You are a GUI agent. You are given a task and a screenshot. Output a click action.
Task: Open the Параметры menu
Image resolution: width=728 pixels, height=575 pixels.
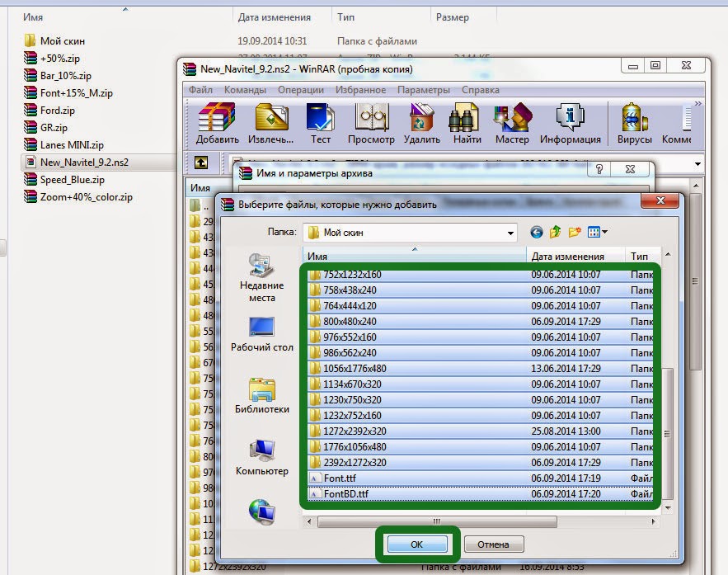tap(424, 90)
